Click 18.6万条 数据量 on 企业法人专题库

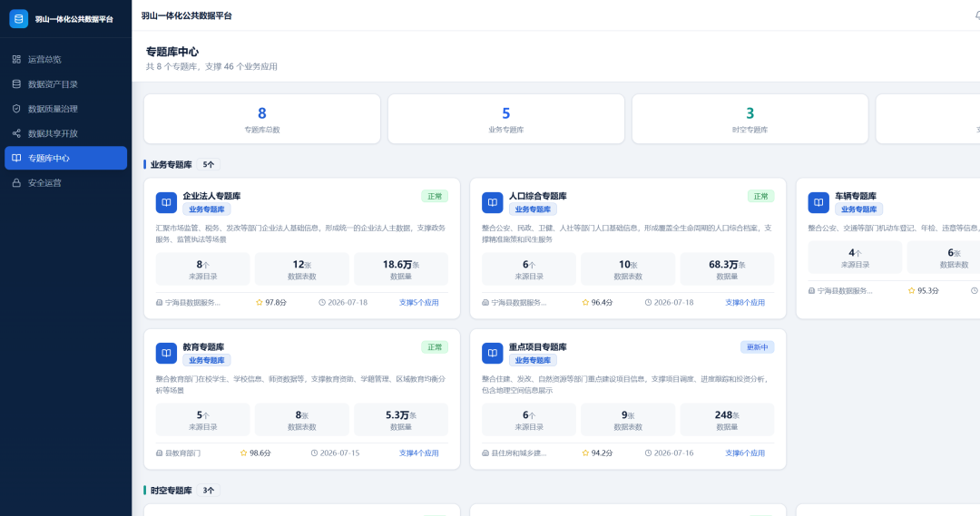pyautogui.click(x=401, y=269)
